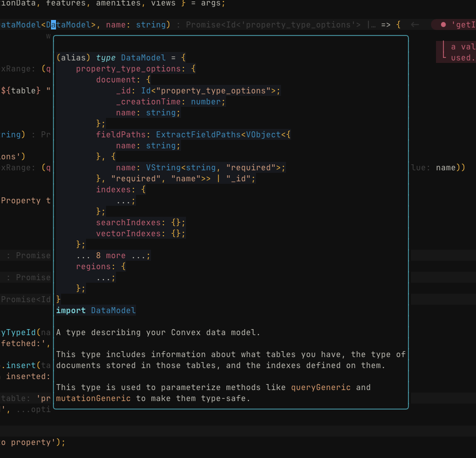The height and width of the screenshot is (458, 476).
Task: Click 'Id<"property_type_options">' in the _id line
Action: click(x=208, y=91)
